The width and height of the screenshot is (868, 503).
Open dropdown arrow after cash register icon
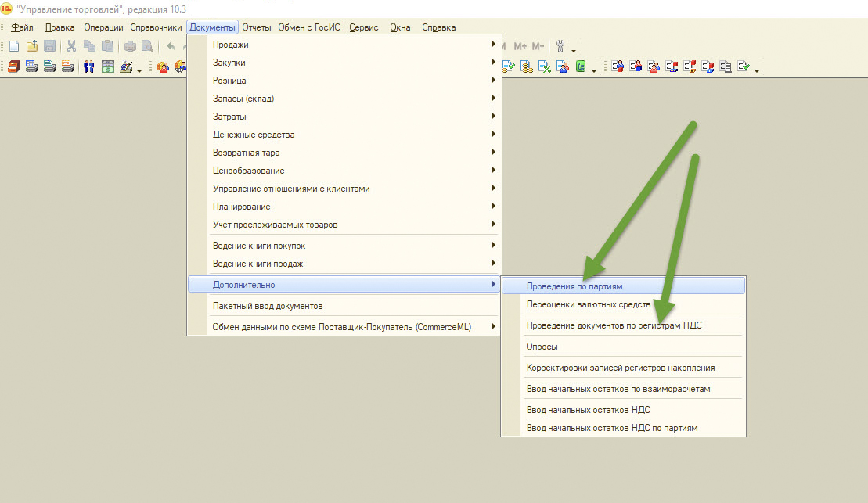[x=139, y=71]
